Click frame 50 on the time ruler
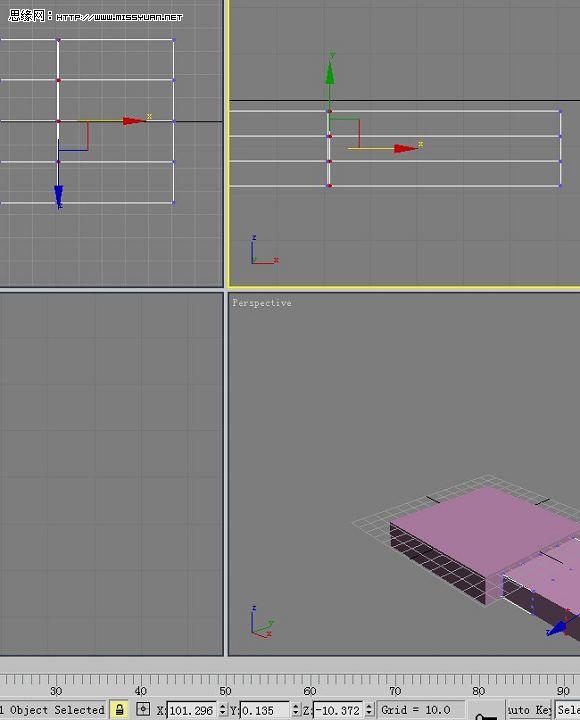The height and width of the screenshot is (720, 580). tap(225, 691)
